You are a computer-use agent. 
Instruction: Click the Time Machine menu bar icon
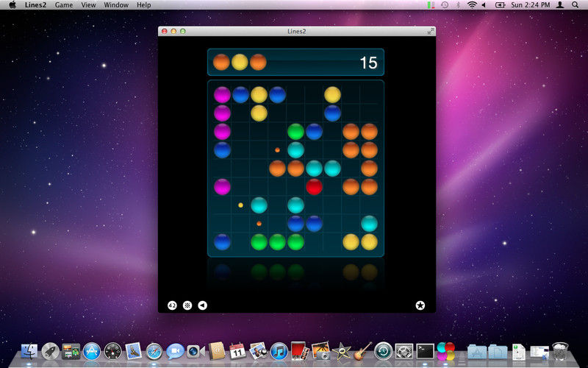coord(445,5)
